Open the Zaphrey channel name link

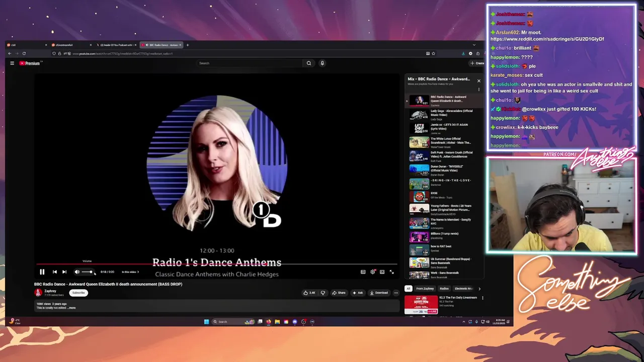coord(50,291)
